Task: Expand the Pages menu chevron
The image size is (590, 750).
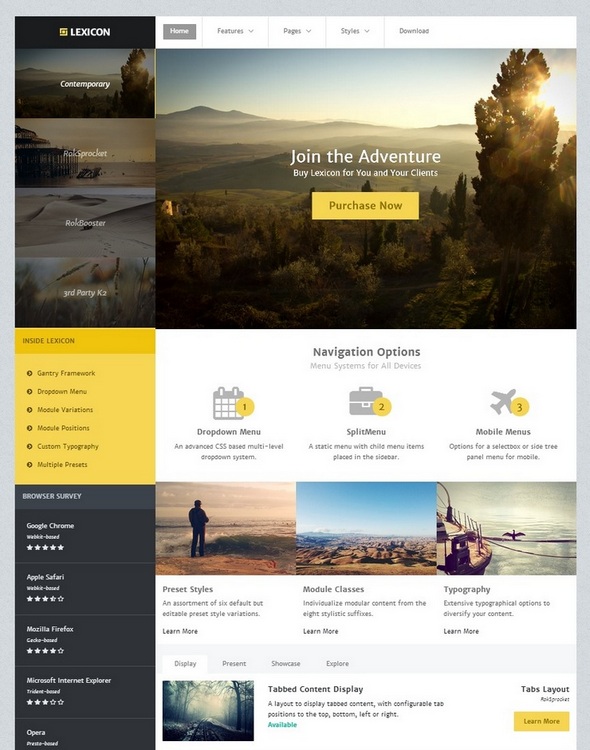Action: click(309, 31)
